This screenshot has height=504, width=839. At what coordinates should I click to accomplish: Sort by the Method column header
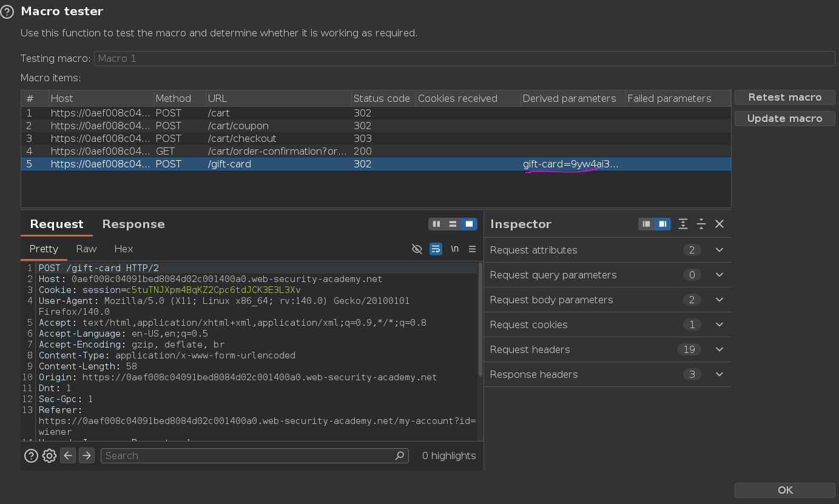point(179,98)
